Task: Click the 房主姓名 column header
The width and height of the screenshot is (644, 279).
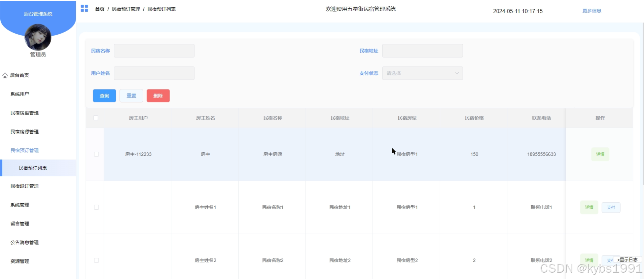Action: pyautogui.click(x=205, y=118)
